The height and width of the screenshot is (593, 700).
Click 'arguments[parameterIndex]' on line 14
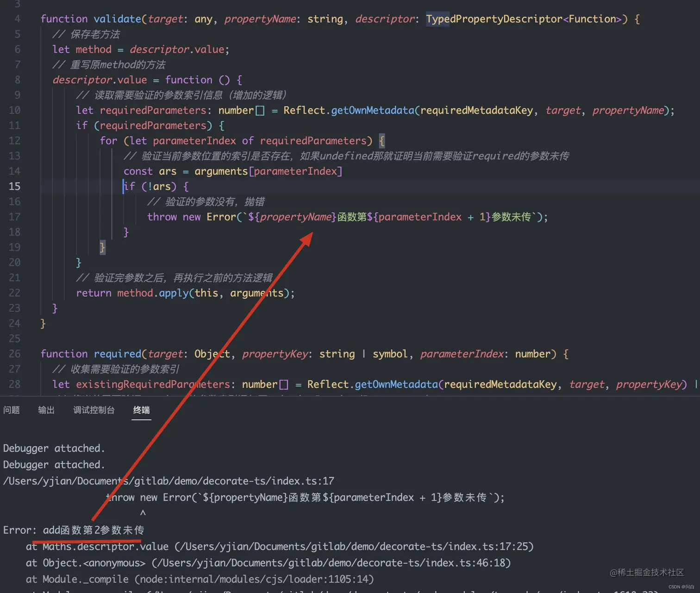pos(269,171)
